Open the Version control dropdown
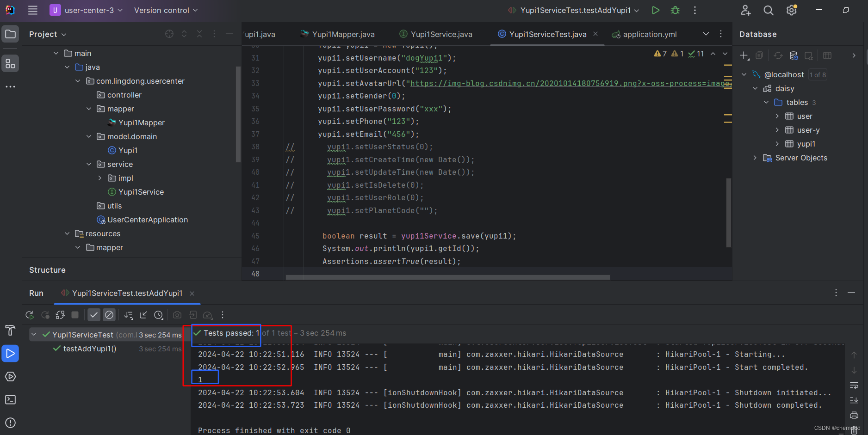 (x=166, y=10)
